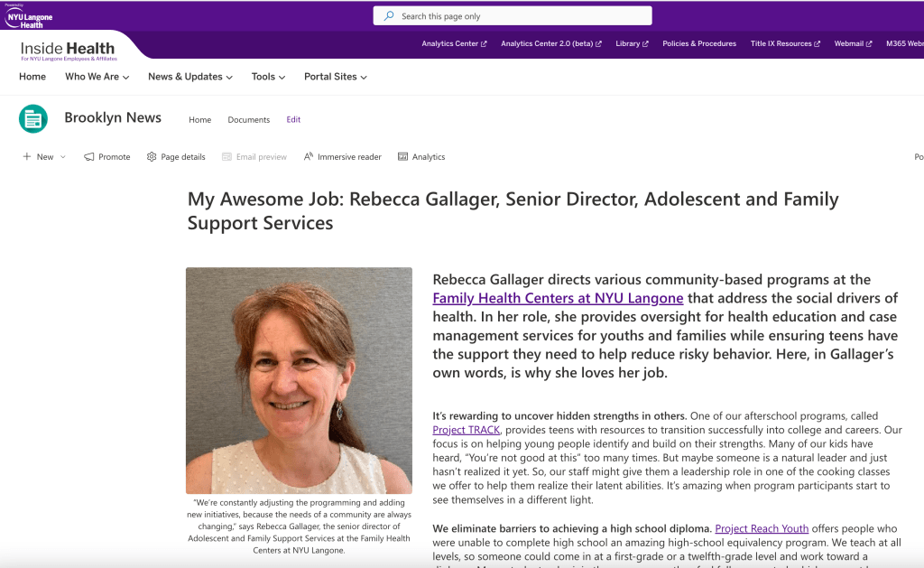Click Rebecca Gallager's portrait photo

click(x=299, y=380)
